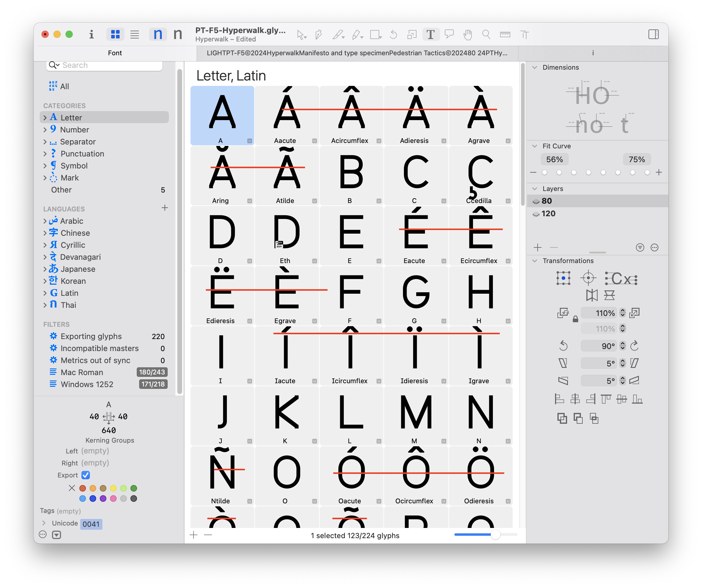Select the Text tool in the toolbar

pos(431,35)
